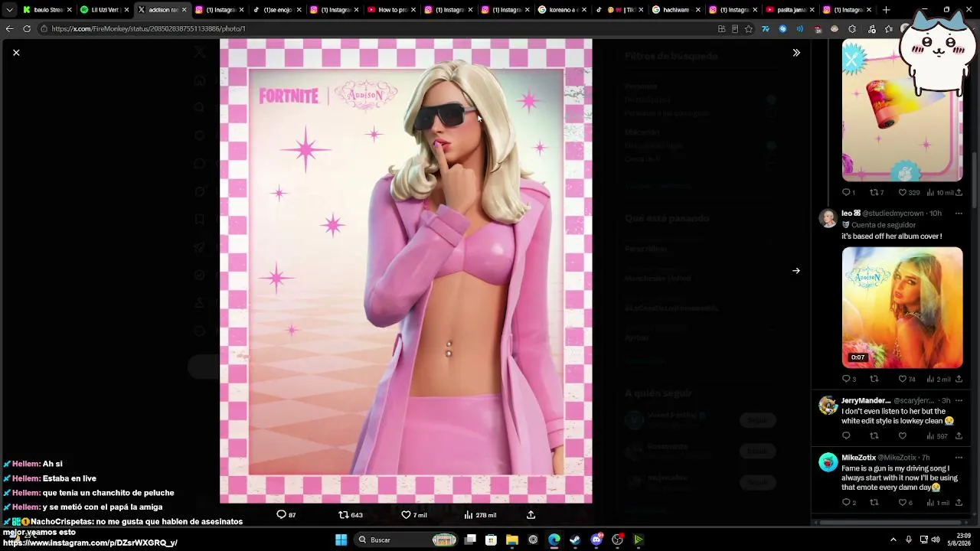
Task: Open Windows Start menu
Action: point(341,540)
